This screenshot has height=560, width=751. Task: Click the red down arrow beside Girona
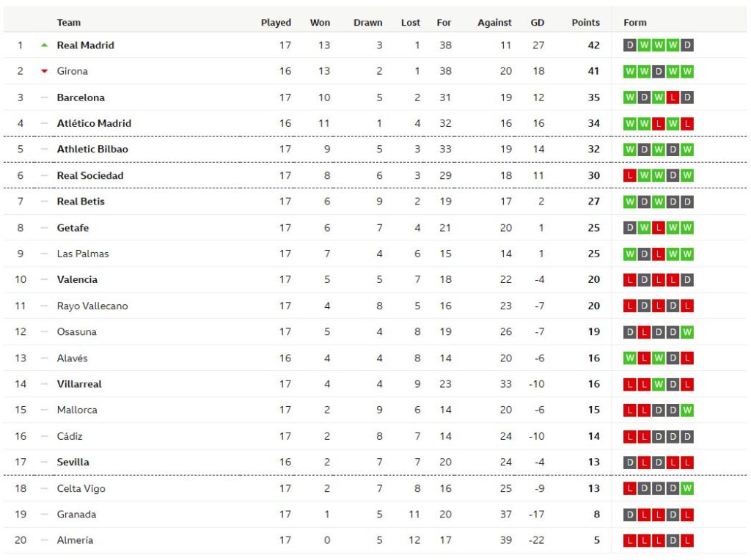point(45,71)
